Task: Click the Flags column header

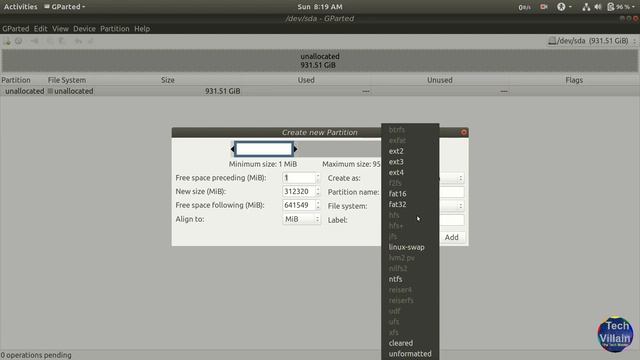Action: tap(574, 80)
